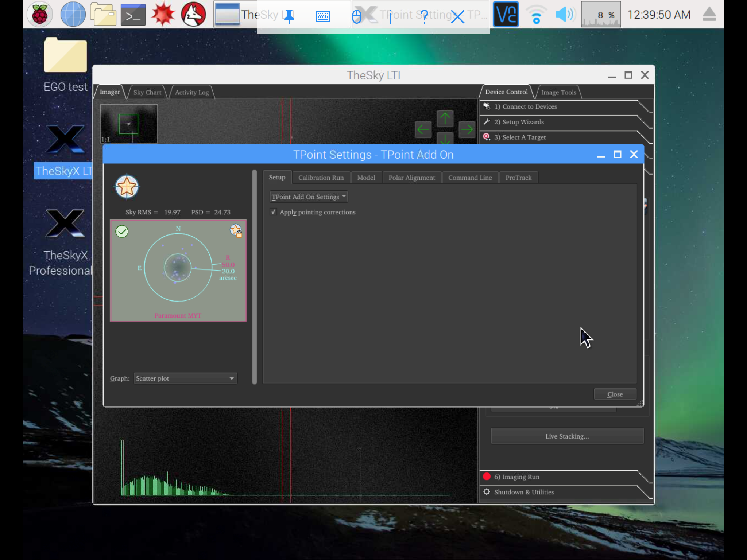Click the green checkmark on the scatter plot
747x560 pixels.
(x=122, y=231)
